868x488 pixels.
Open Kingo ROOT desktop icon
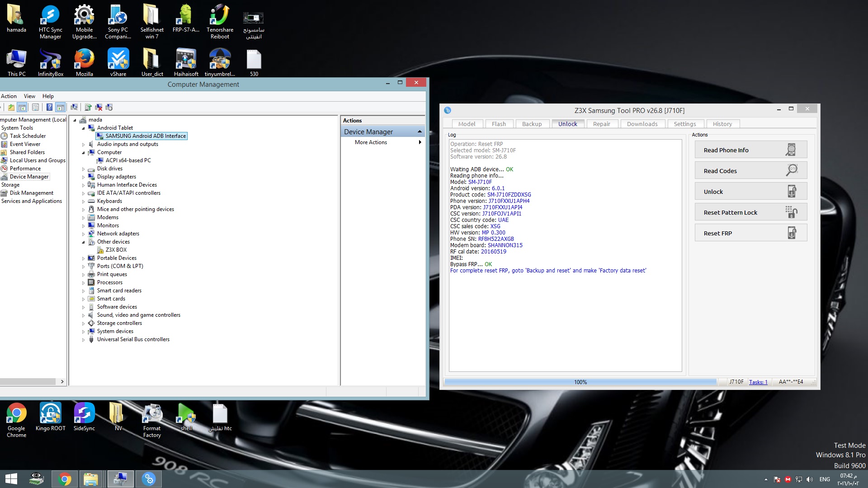(50, 417)
